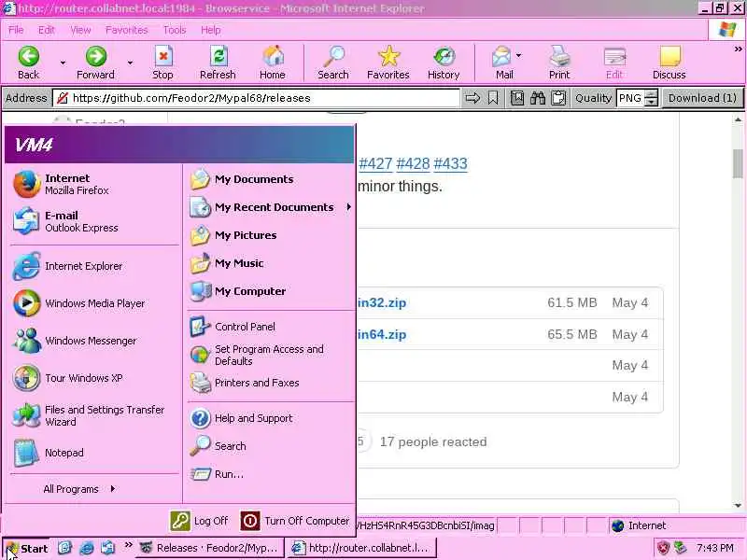Click the address bar URL field
Screen dimensions: 747x560
(x=258, y=98)
